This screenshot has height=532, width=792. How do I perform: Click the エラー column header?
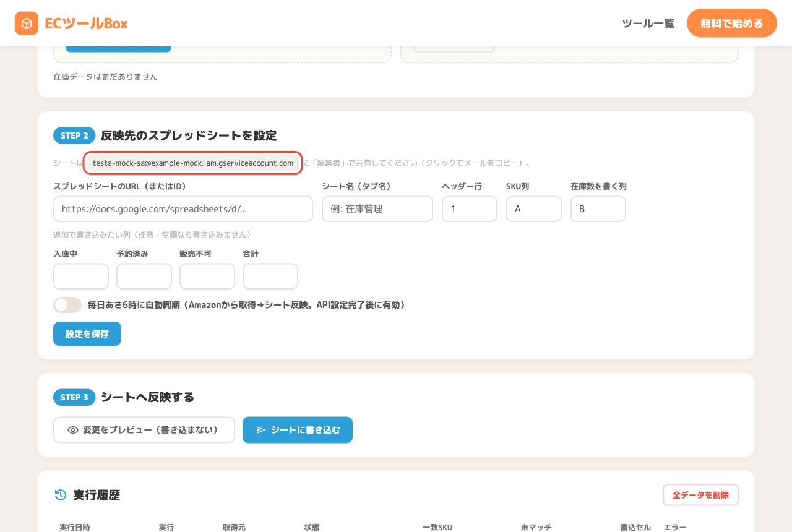(675, 527)
